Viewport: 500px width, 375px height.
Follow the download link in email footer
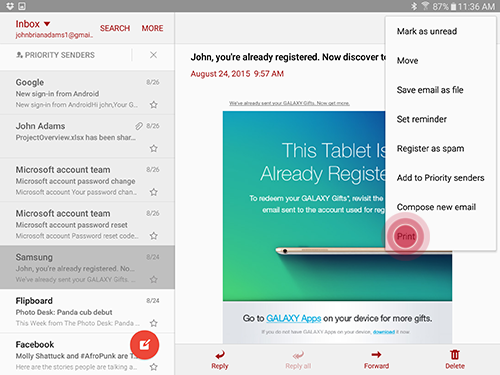point(384,332)
